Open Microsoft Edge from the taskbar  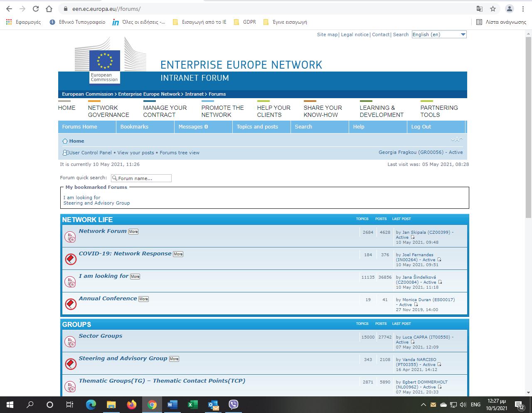91,404
